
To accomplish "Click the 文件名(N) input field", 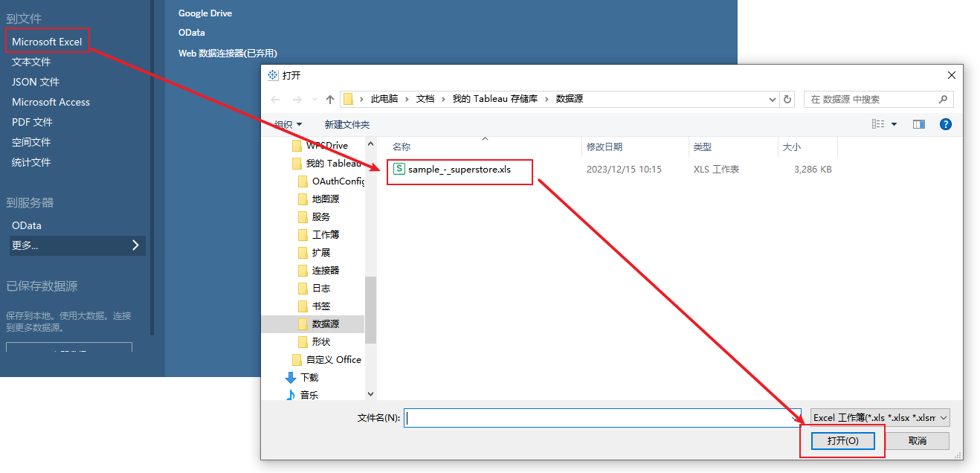I will click(602, 418).
